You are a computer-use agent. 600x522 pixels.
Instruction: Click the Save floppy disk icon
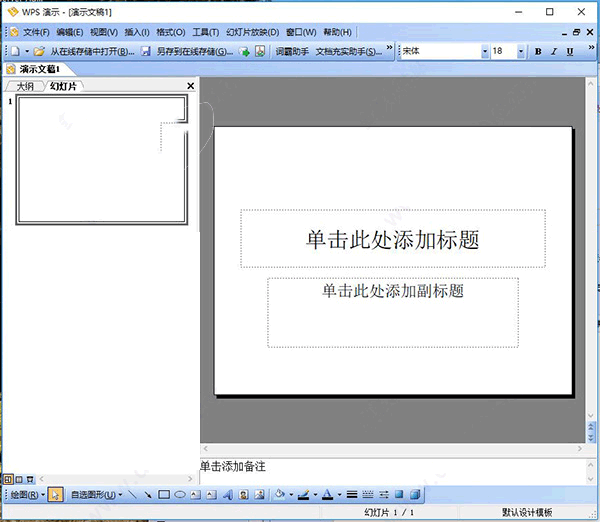[x=146, y=51]
